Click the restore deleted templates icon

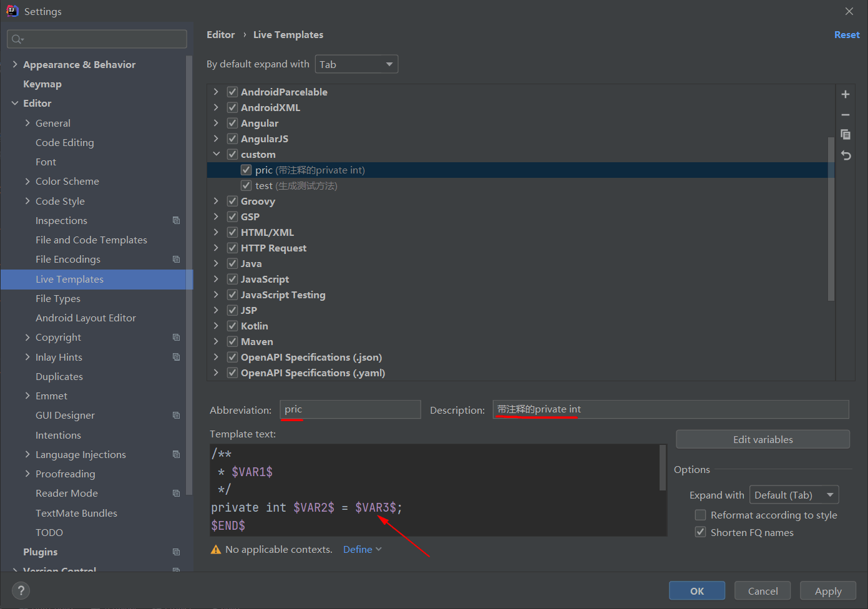coord(846,155)
